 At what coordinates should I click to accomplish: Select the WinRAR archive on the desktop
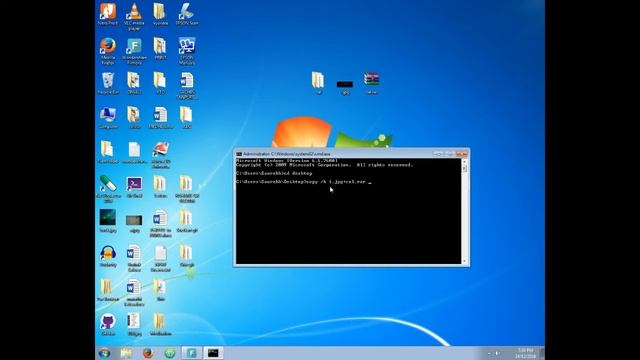point(372,83)
